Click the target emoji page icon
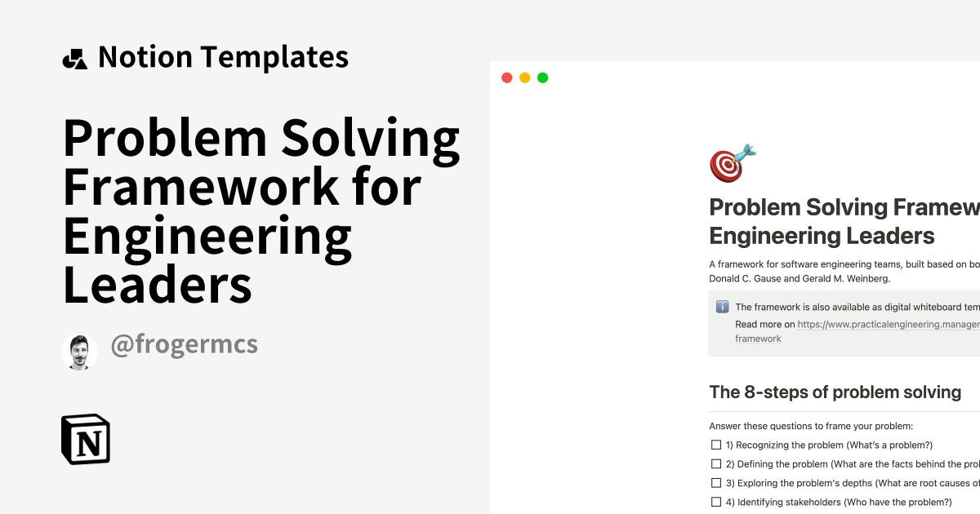Image resolution: width=980 pixels, height=514 pixels. point(731,162)
